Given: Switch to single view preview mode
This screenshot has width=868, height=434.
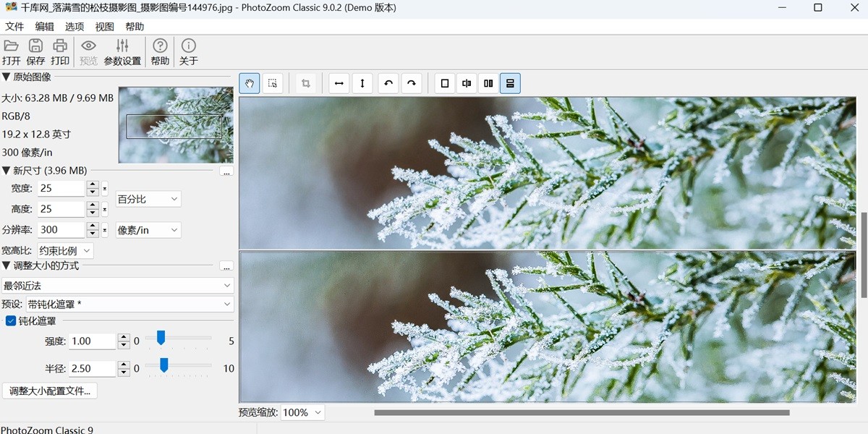Looking at the screenshot, I should tap(444, 83).
